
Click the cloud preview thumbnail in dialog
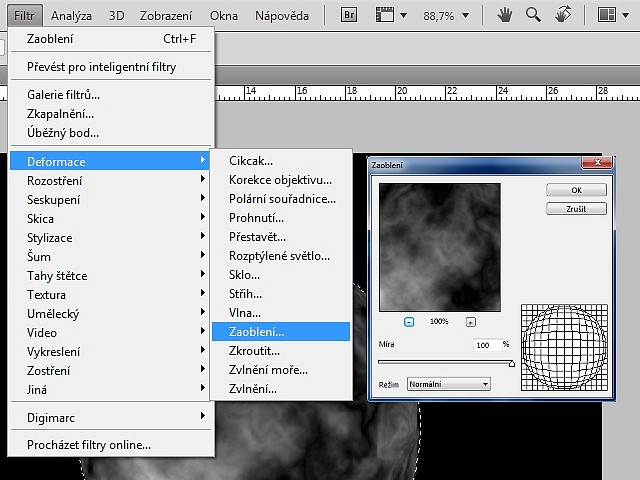(440, 247)
